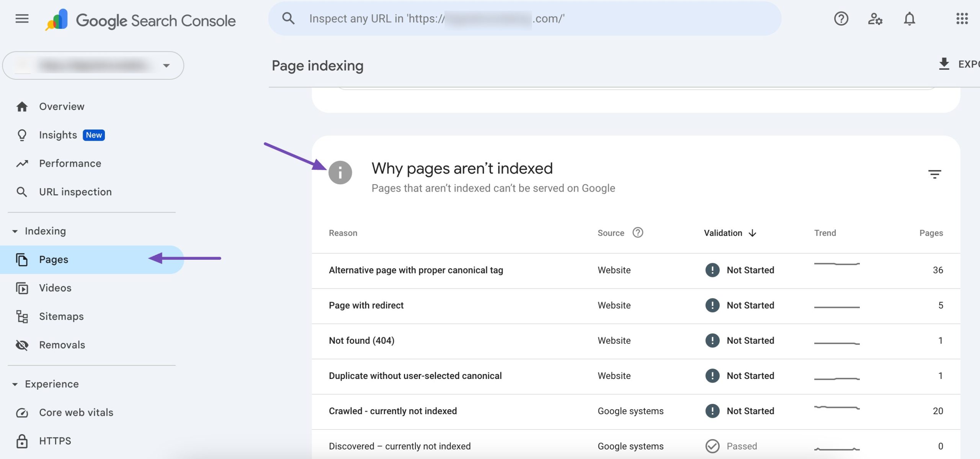
Task: Click the URL inspection magnifier icon
Action: [22, 192]
